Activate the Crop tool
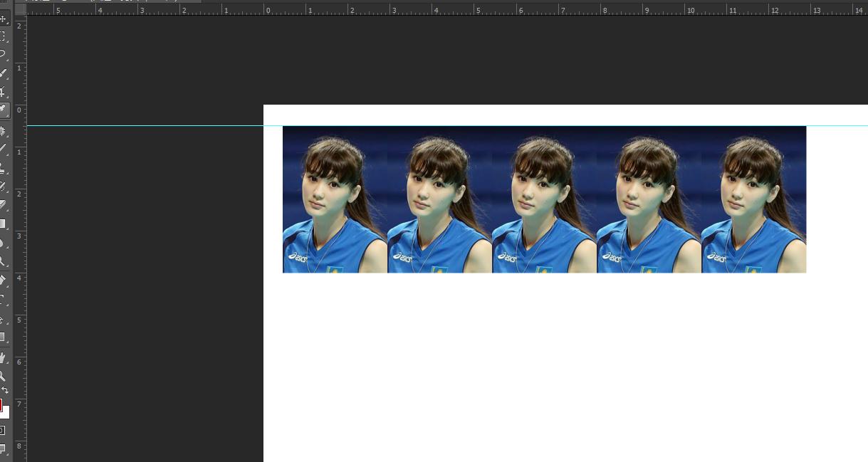 tap(4, 92)
